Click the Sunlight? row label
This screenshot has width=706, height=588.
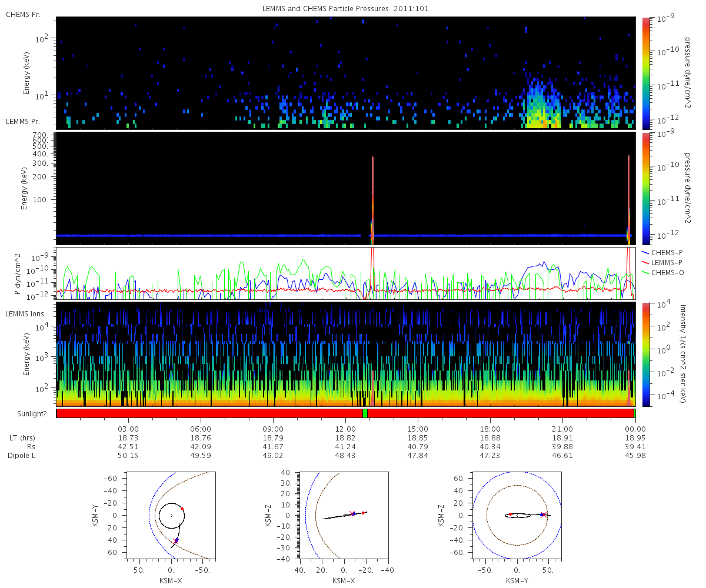pos(28,413)
